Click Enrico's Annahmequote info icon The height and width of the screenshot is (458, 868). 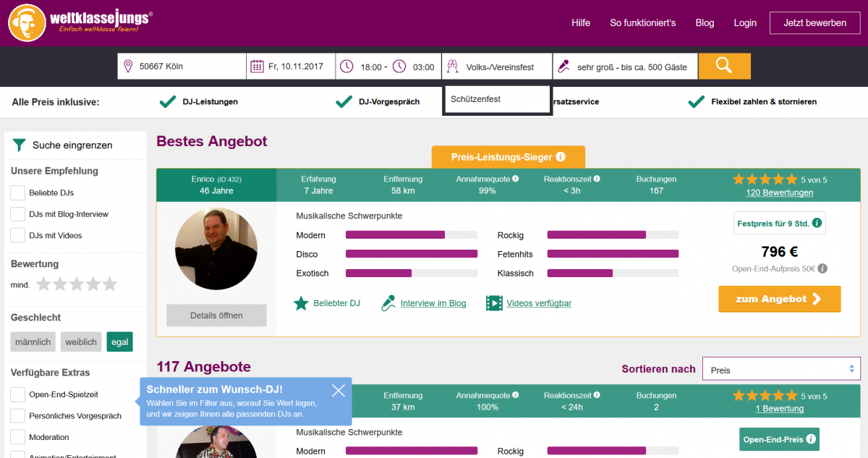pos(516,179)
